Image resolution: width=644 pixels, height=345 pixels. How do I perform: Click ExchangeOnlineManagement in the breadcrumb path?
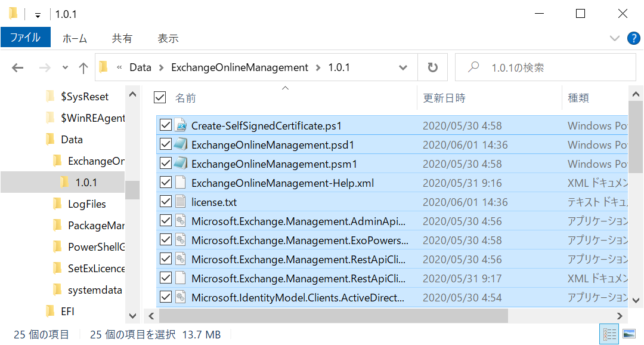240,67
